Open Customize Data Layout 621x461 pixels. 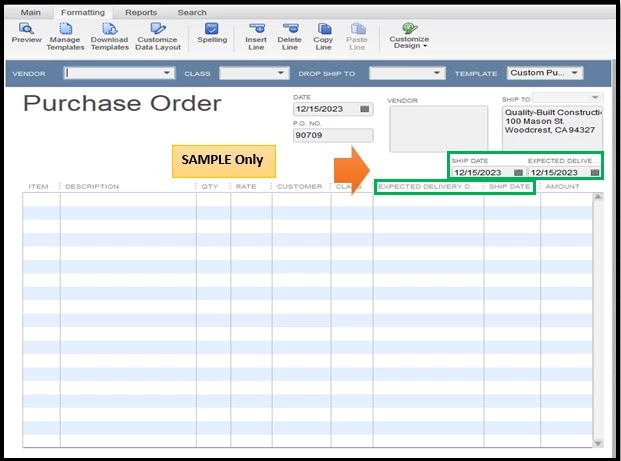pyautogui.click(x=158, y=37)
